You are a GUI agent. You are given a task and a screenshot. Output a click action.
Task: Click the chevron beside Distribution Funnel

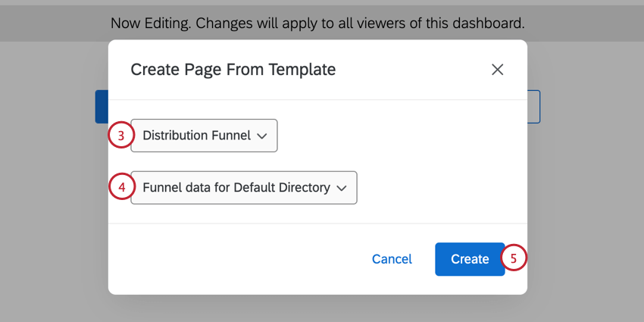pyautogui.click(x=262, y=136)
